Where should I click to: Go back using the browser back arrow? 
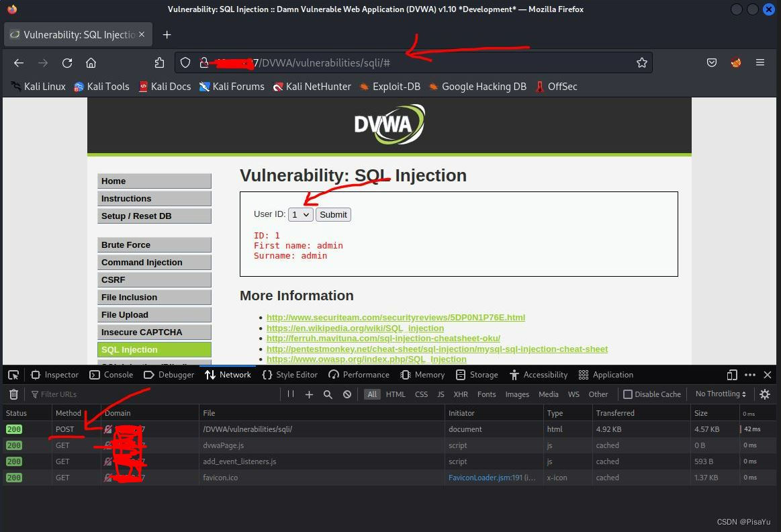click(x=19, y=62)
